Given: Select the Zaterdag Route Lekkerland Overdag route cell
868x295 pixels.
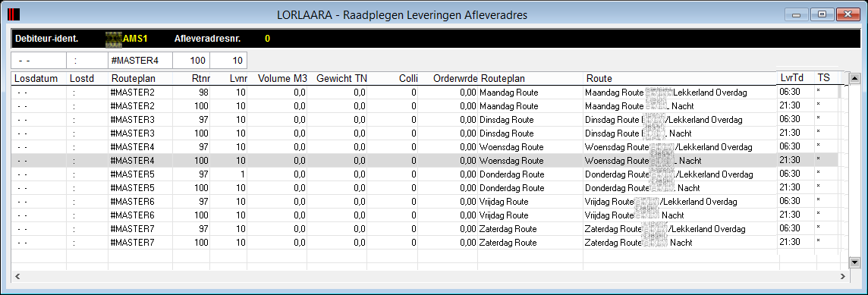Looking at the screenshot, I should tap(680, 229).
